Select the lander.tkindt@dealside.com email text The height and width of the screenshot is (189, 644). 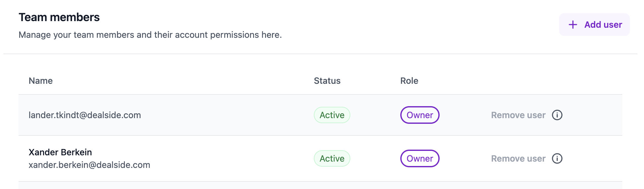pyautogui.click(x=85, y=115)
